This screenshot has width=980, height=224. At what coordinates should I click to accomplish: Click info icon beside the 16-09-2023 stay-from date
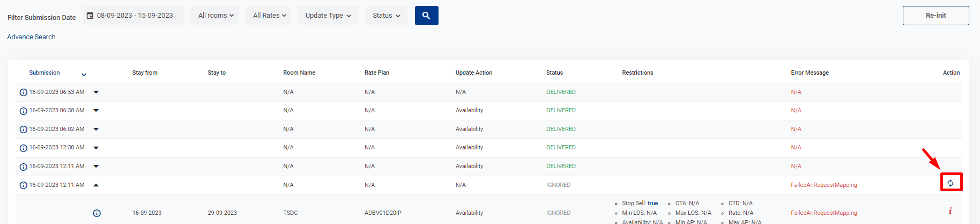(97, 213)
